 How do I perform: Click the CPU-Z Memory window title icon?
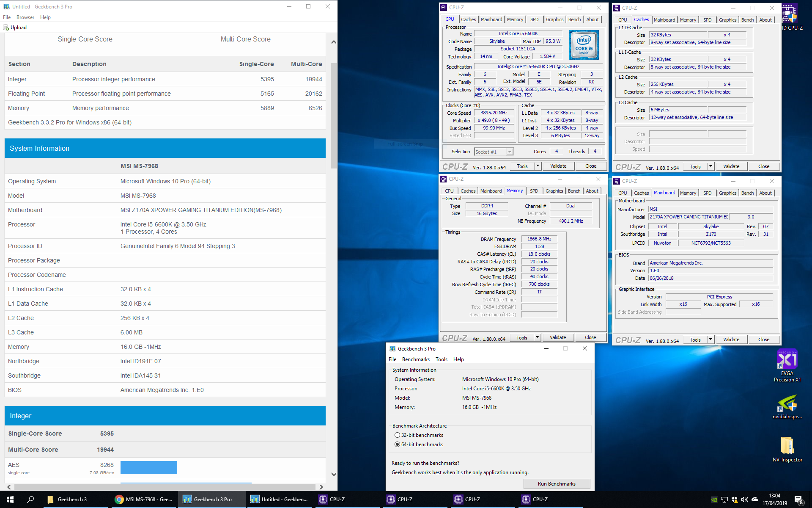click(443, 179)
